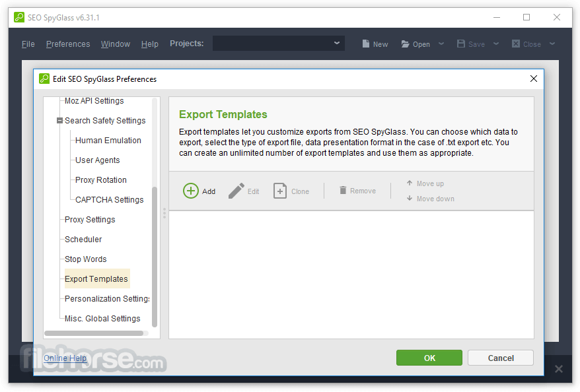Select CAPTCHA Settings in tree
The image size is (580, 392).
click(x=109, y=199)
